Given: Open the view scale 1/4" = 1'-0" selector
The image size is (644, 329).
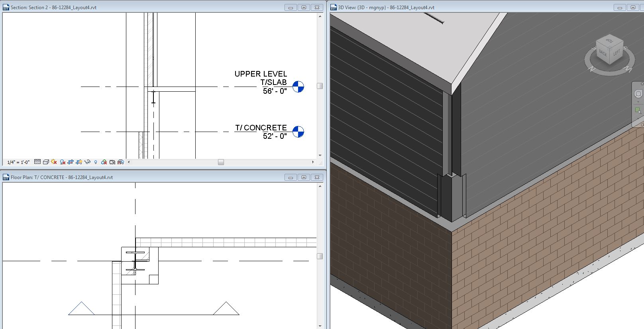Looking at the screenshot, I should click(x=18, y=162).
